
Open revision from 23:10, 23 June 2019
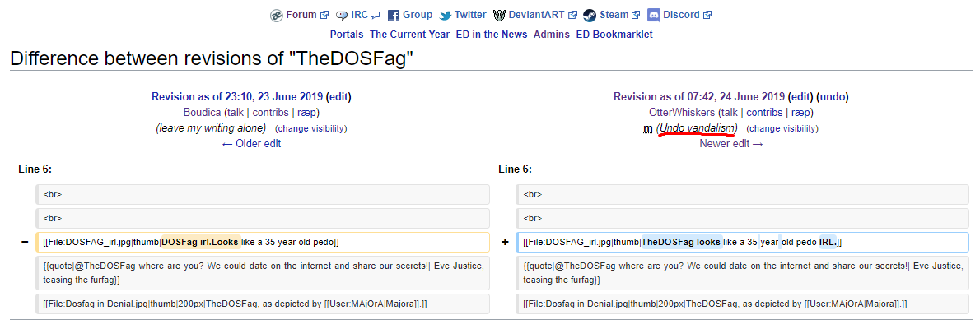coord(237,97)
